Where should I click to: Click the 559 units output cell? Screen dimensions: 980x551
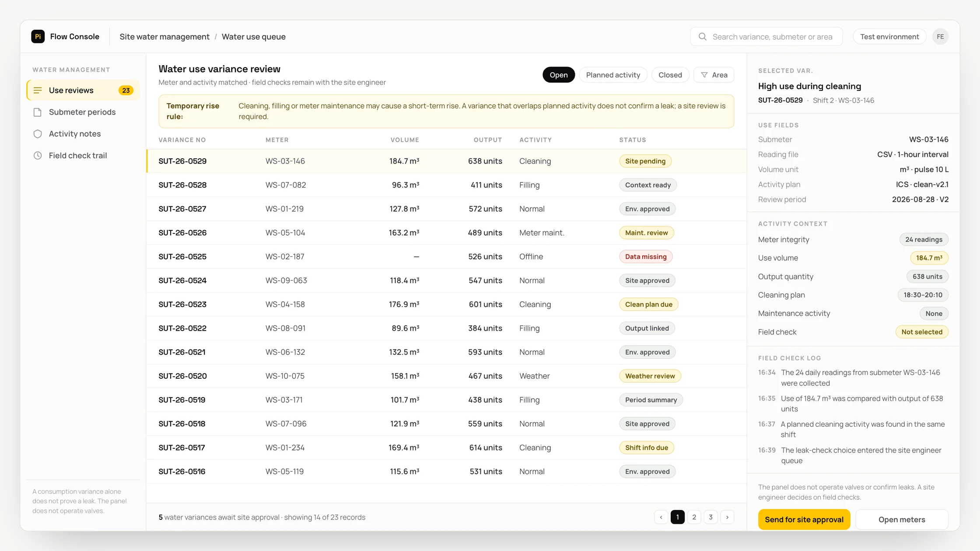click(x=485, y=424)
